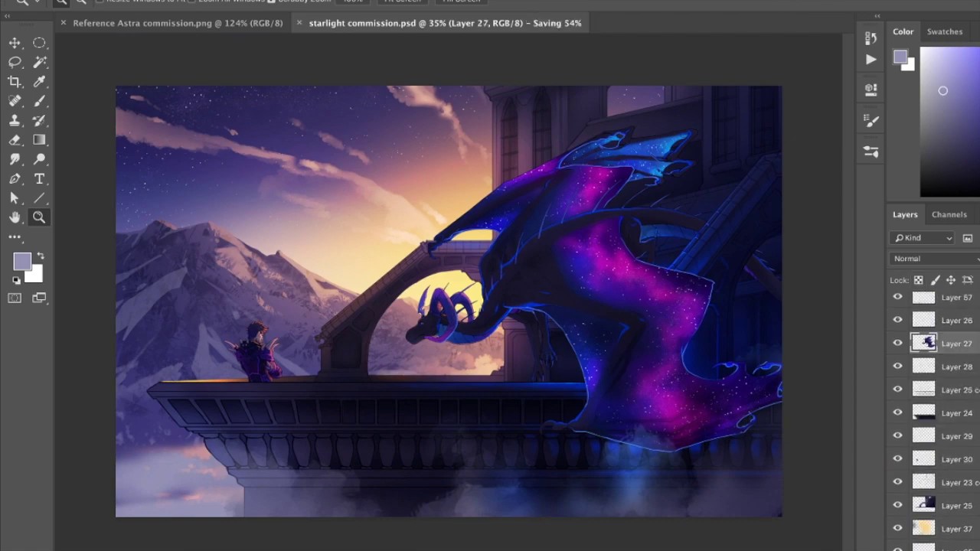The image size is (980, 551).
Task: Toggle Quick Mask mode
Action: pyautogui.click(x=15, y=298)
